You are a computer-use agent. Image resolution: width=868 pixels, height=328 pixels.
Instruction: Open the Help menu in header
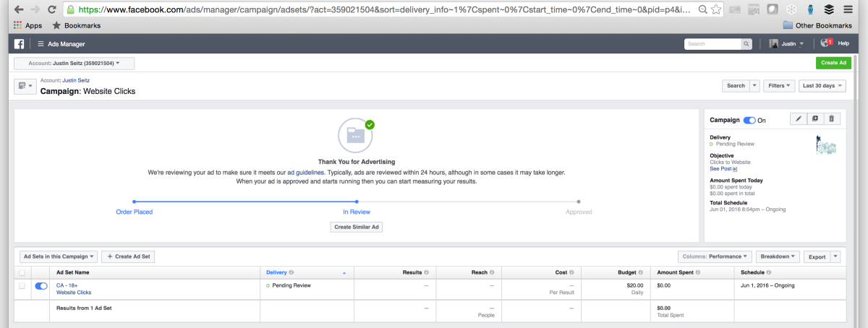[x=843, y=44]
